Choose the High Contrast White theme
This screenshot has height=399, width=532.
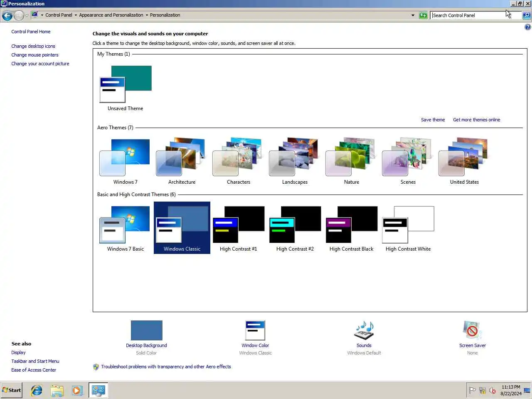tap(408, 228)
